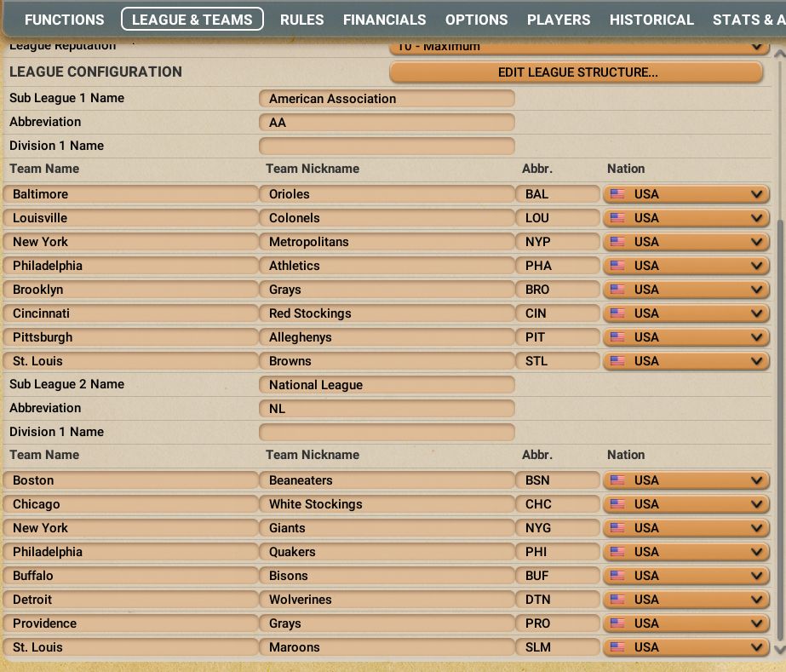Screen dimensions: 786x672
Task: Open Nation dropdown for Chicago White Stockings
Action: tap(686, 504)
